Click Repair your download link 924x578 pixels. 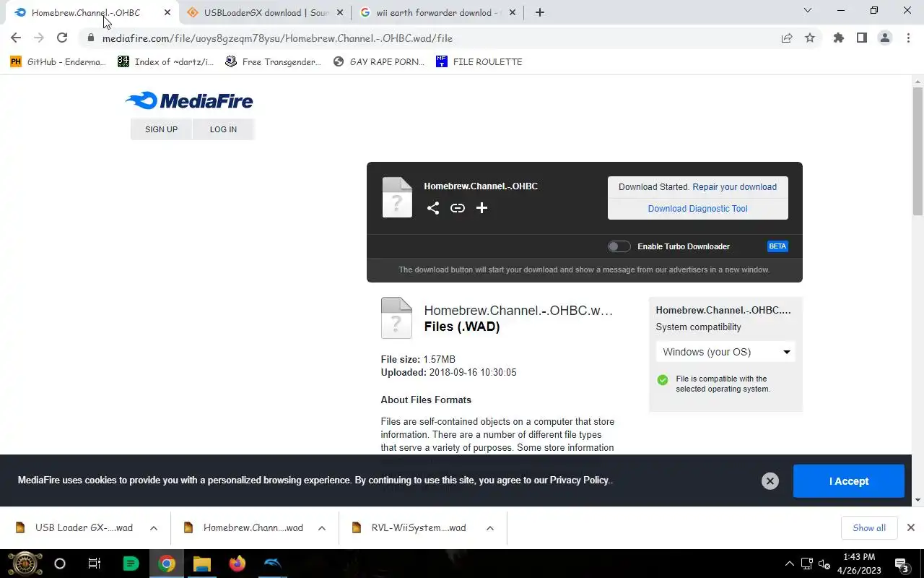pos(734,186)
